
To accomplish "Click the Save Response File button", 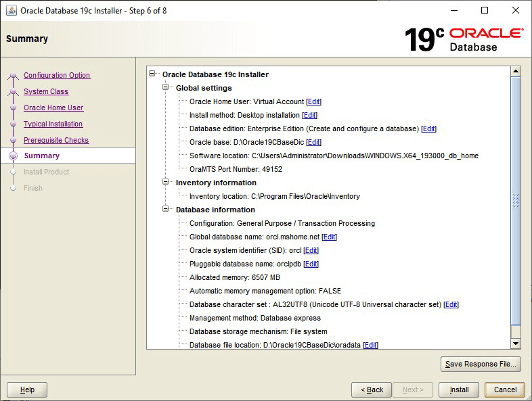I will (481, 364).
